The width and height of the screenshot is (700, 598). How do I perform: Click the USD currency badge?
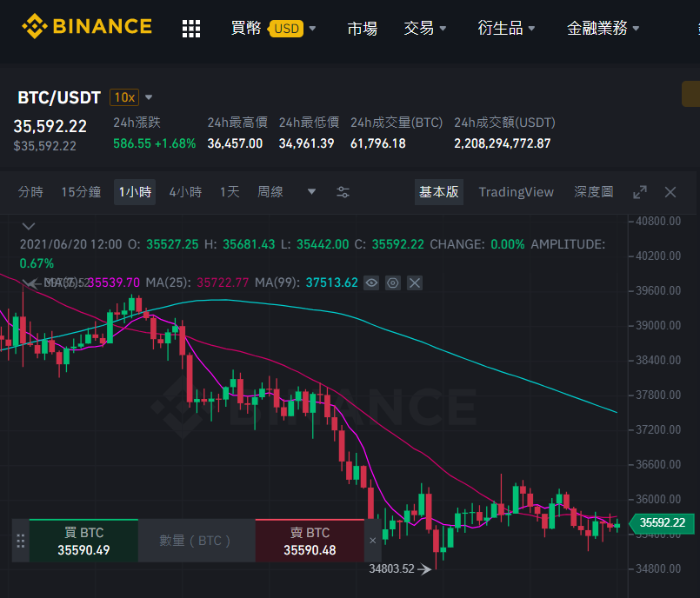[286, 29]
